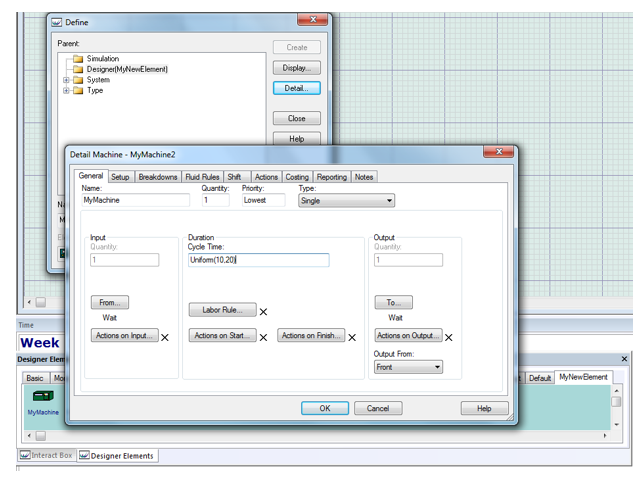Close the Designer Elements panel
644x477 pixels.
pos(625,358)
